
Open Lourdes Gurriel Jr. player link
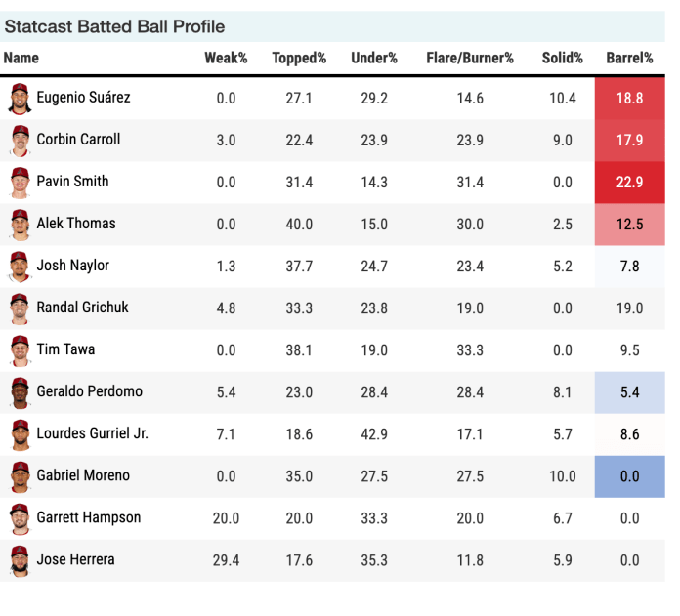[x=92, y=433]
